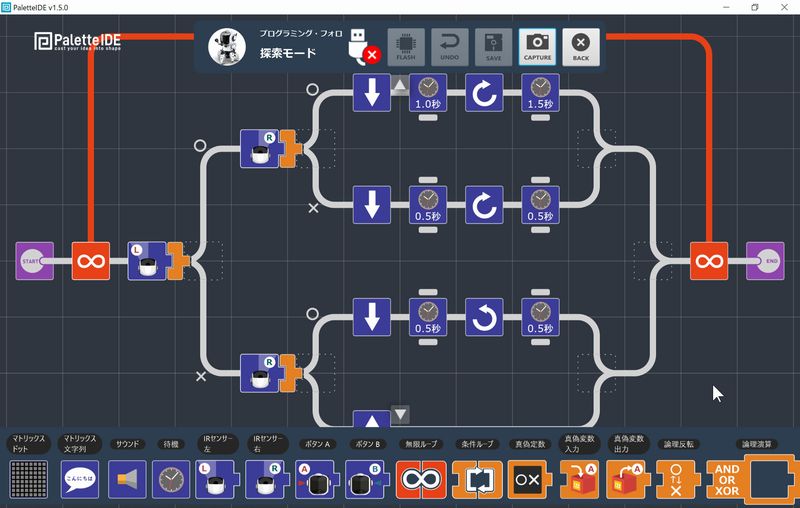Select the 論理反転 block in the palette
This screenshot has height=508, width=800.
(x=677, y=480)
